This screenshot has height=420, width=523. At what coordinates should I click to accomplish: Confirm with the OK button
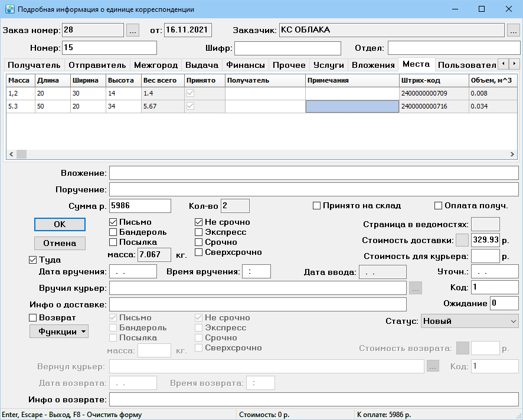tap(60, 224)
